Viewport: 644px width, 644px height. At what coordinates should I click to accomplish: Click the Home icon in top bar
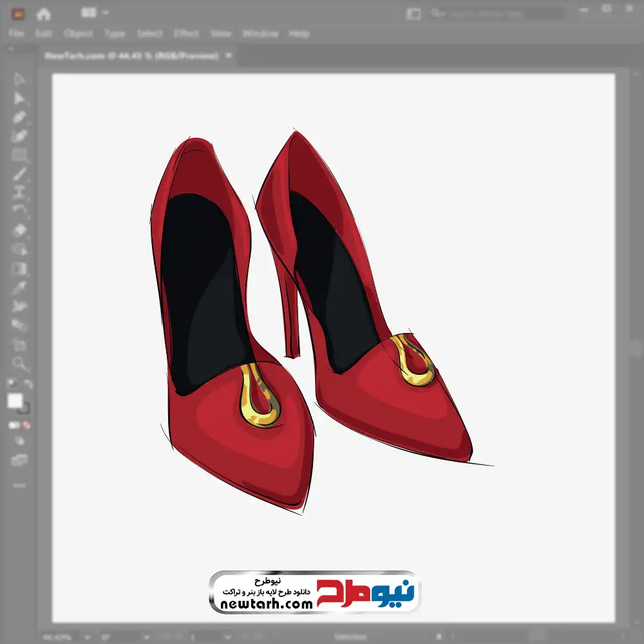(44, 14)
